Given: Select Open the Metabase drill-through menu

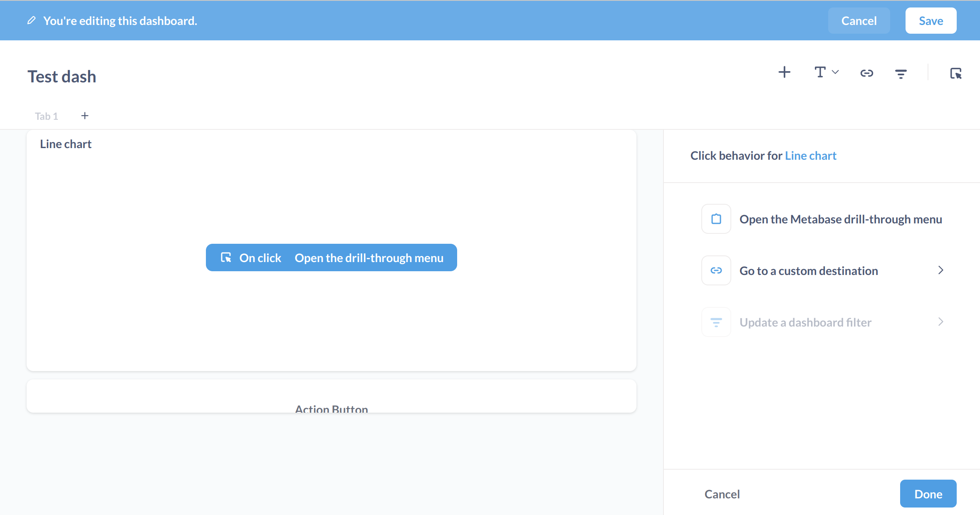Looking at the screenshot, I should pyautogui.click(x=841, y=219).
